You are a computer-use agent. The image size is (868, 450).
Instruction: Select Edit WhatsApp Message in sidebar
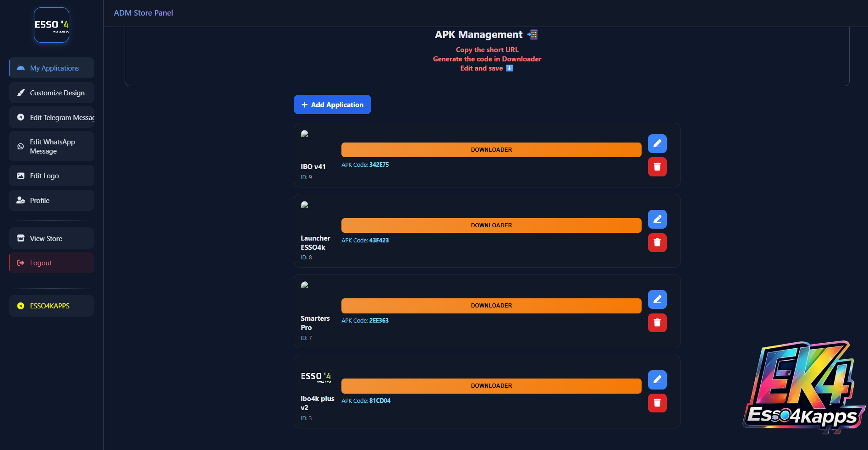point(51,147)
